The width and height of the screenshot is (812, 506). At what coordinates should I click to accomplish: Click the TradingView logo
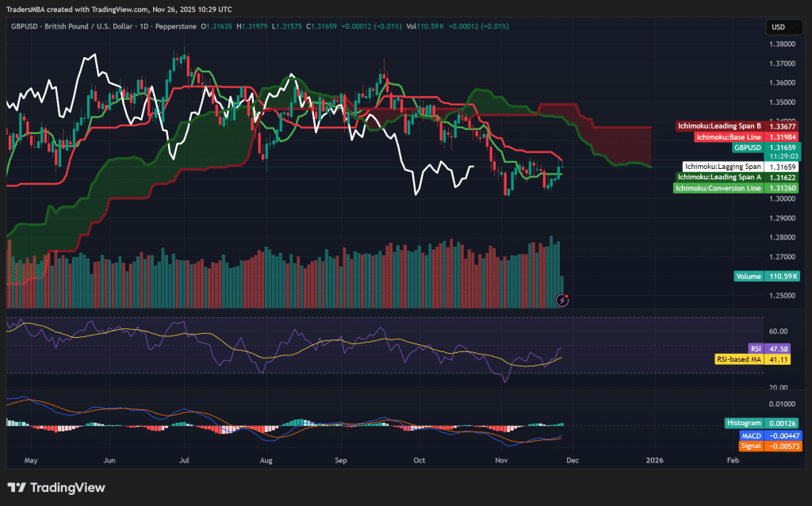point(56,488)
